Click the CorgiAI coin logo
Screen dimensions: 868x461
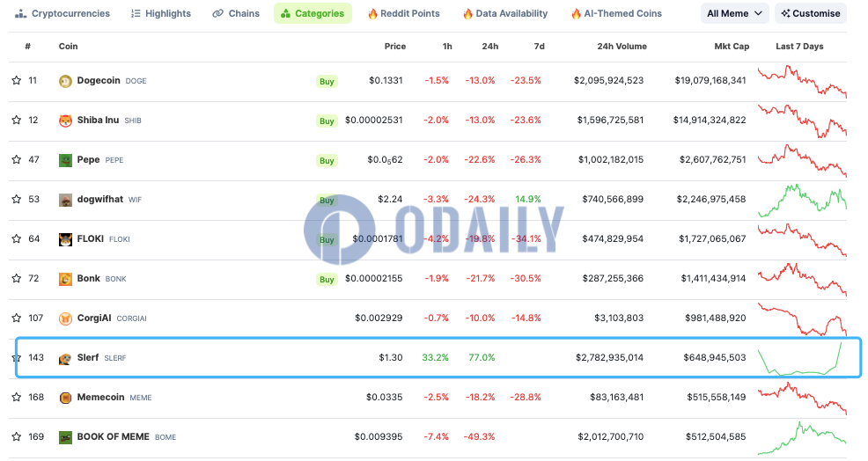pyautogui.click(x=65, y=318)
